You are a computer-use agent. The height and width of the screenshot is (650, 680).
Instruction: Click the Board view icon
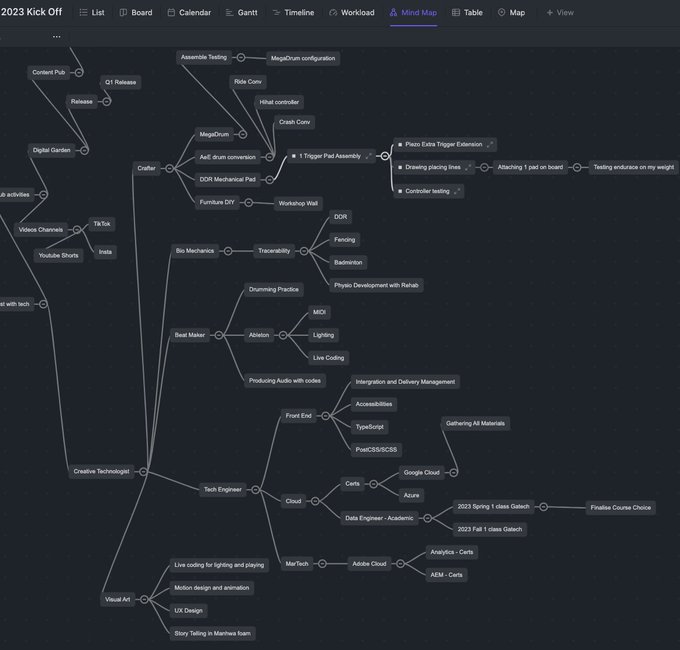[x=123, y=13]
